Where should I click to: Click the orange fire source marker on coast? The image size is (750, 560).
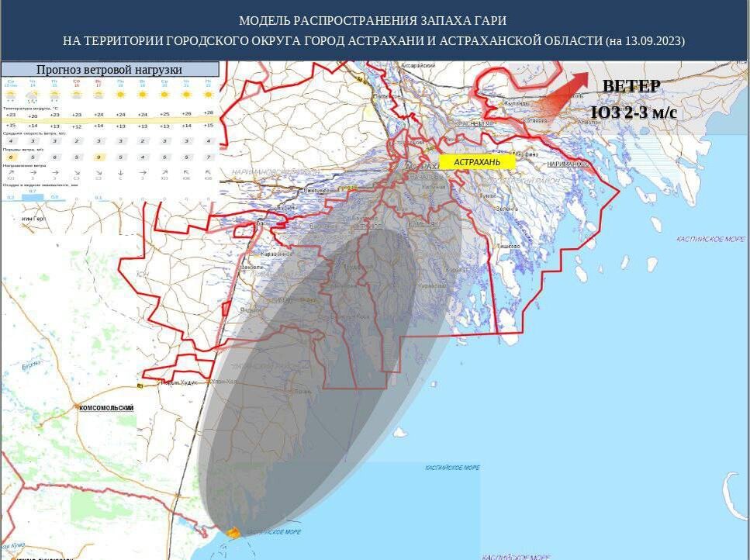pyautogui.click(x=233, y=532)
